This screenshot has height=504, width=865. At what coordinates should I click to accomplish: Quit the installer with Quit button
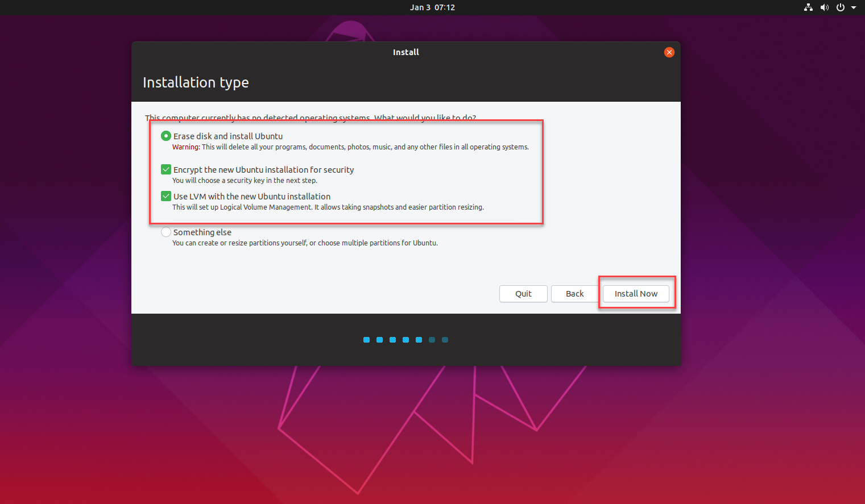pyautogui.click(x=523, y=294)
